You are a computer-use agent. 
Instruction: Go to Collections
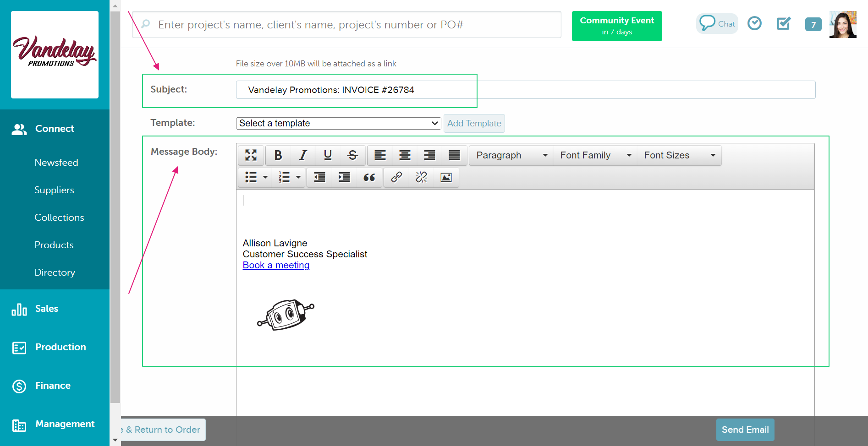click(59, 218)
